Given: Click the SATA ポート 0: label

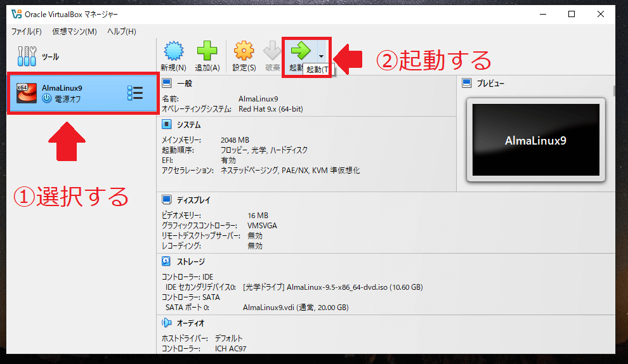Looking at the screenshot, I should (187, 308).
